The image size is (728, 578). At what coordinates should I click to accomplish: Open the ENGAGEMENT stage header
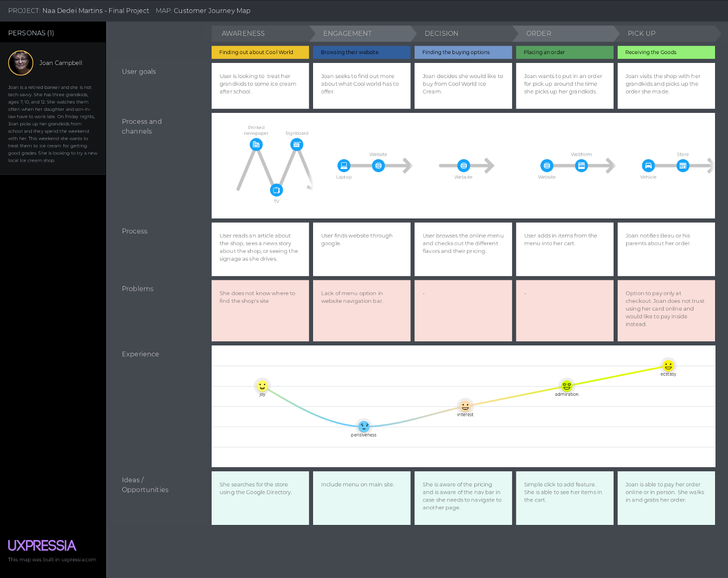362,33
